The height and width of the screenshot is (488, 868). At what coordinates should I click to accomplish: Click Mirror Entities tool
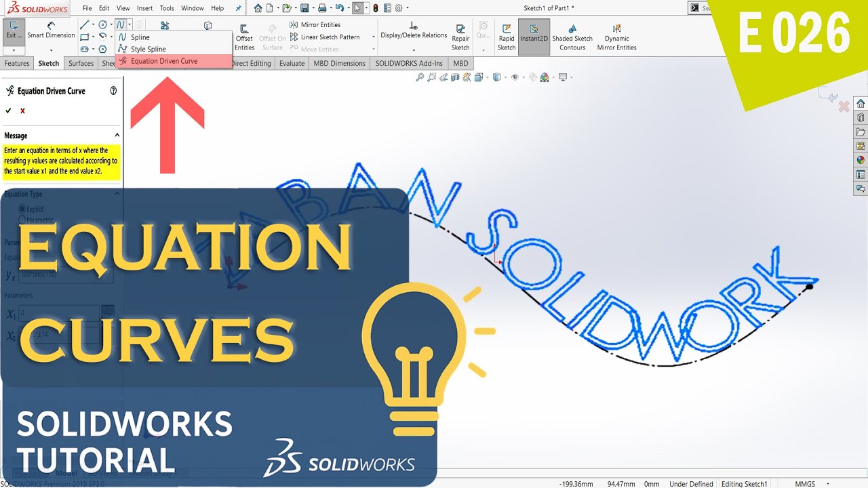(x=315, y=24)
